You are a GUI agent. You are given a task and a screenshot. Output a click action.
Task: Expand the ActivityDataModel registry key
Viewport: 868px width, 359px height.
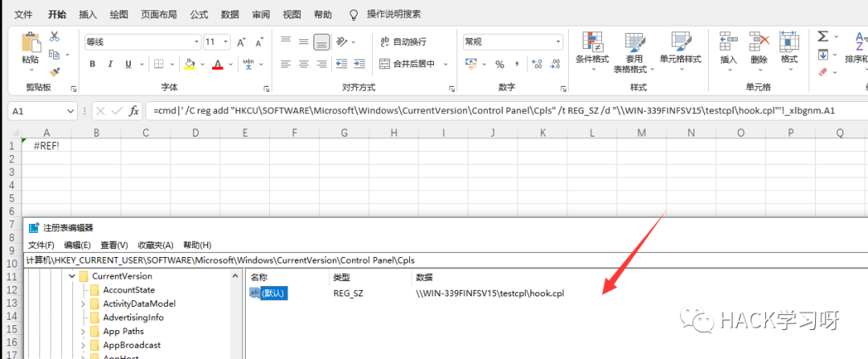pos(83,304)
